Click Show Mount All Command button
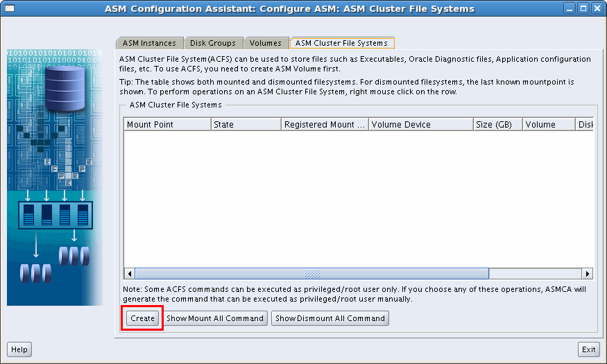The height and width of the screenshot is (364, 607). coord(215,318)
